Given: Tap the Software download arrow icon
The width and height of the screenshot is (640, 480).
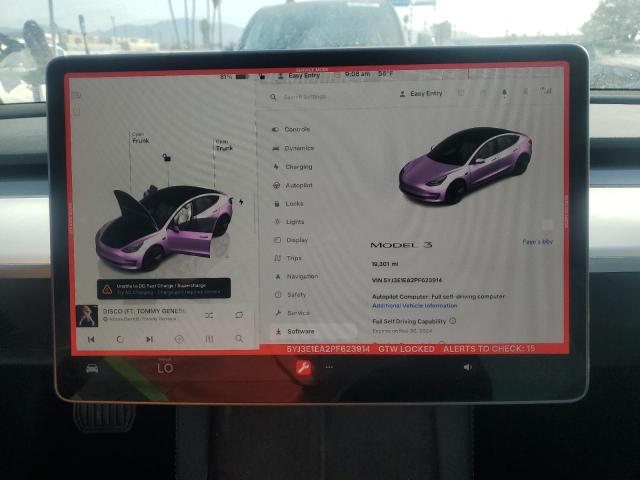Looking at the screenshot, I should tap(278, 331).
